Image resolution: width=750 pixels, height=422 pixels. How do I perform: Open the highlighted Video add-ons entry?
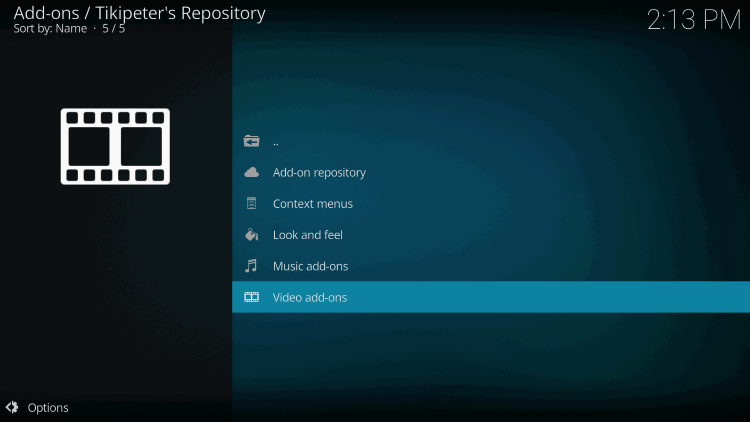(x=491, y=297)
